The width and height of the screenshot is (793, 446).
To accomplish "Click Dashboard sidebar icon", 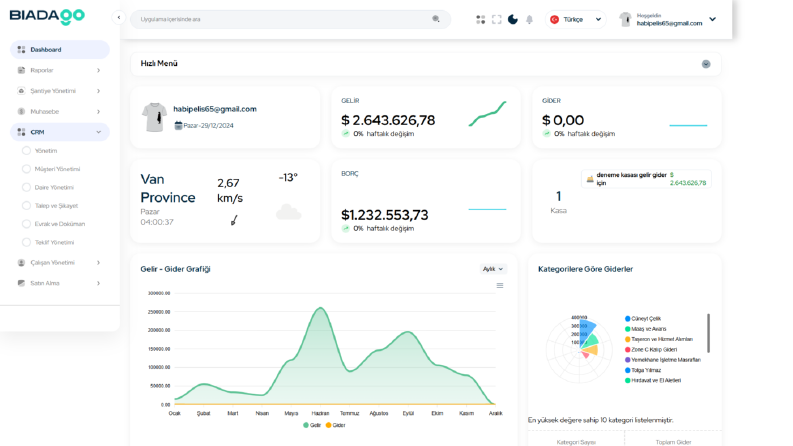I will coord(21,50).
